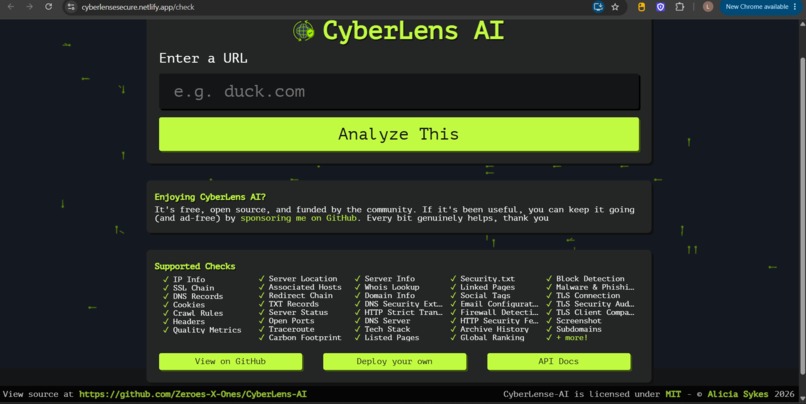Click the Archive History check item
Screen dimensions: 806x404
pyautogui.click(x=494, y=329)
